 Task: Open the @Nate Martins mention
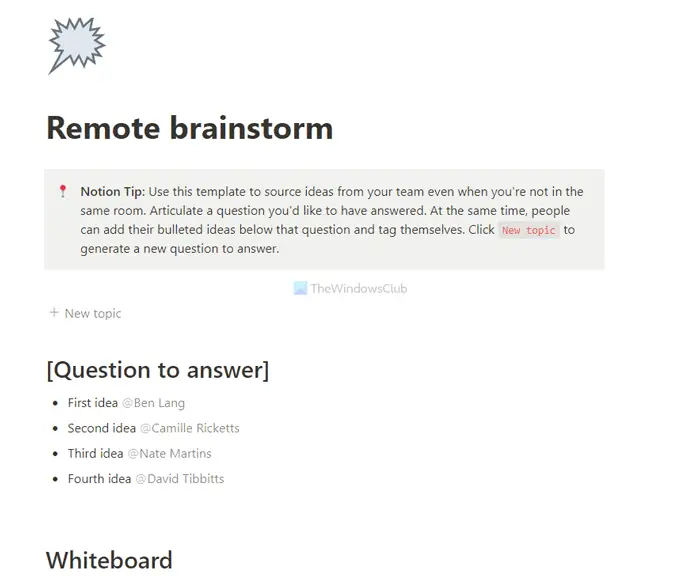pyautogui.click(x=170, y=454)
